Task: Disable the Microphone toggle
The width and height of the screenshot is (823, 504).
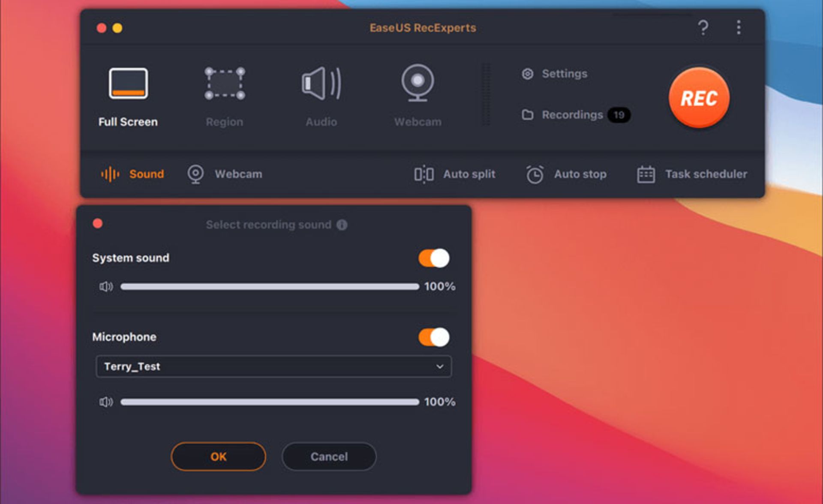Action: (434, 337)
